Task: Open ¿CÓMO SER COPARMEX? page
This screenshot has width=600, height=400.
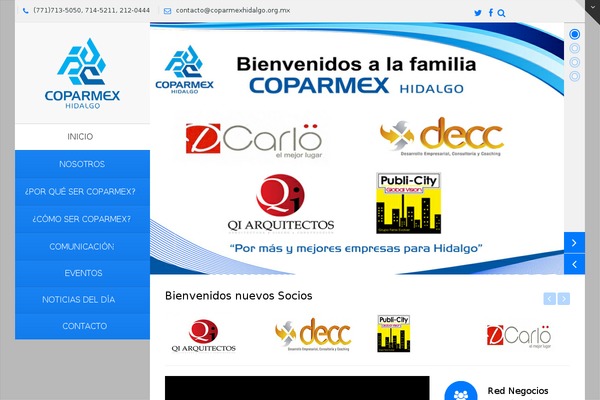Action: pos(82,219)
